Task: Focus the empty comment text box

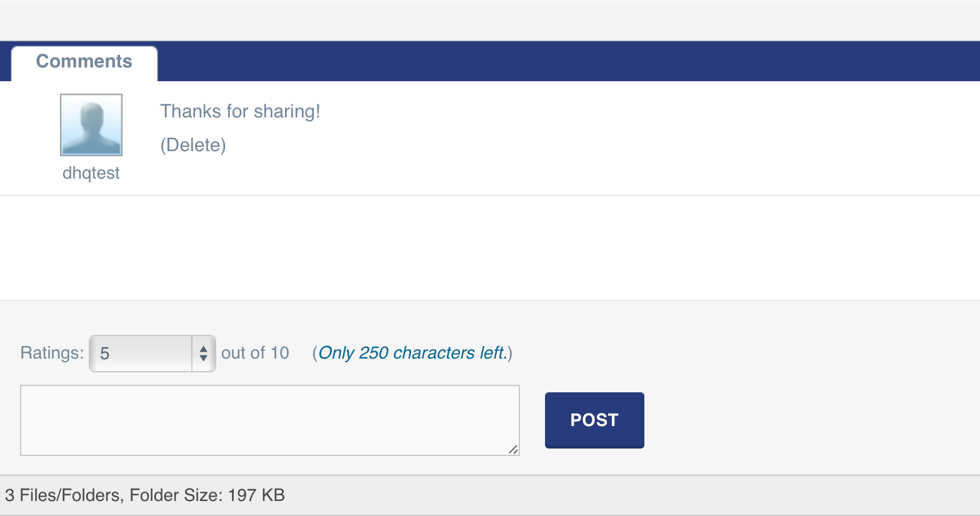Action: click(269, 420)
